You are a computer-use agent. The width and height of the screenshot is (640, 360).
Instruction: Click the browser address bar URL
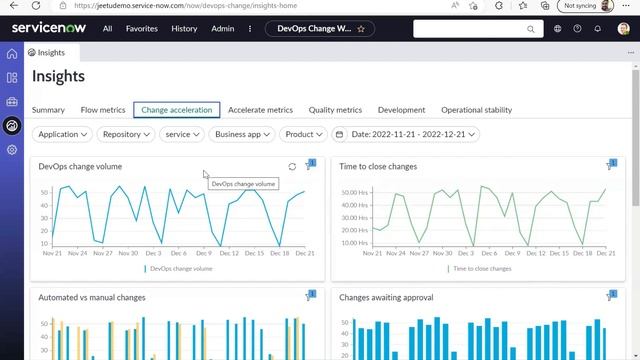click(185, 6)
